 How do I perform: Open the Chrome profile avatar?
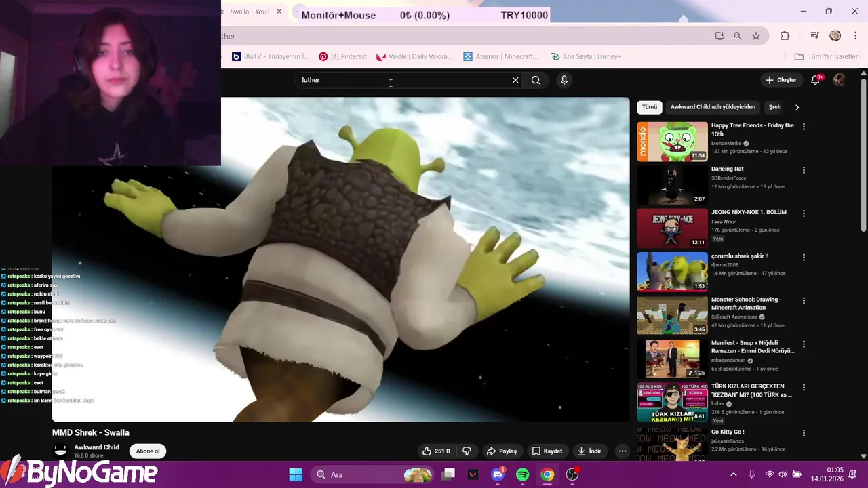pos(835,36)
